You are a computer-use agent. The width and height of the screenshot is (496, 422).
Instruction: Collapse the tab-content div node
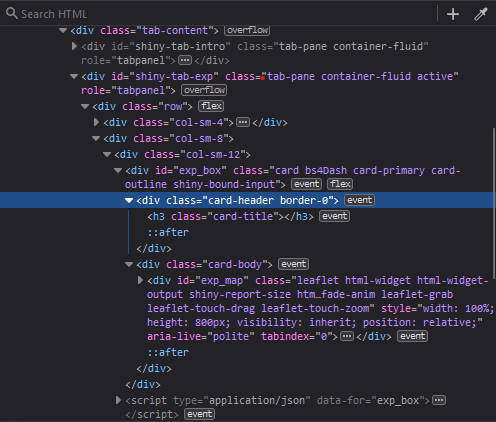pyautogui.click(x=63, y=31)
